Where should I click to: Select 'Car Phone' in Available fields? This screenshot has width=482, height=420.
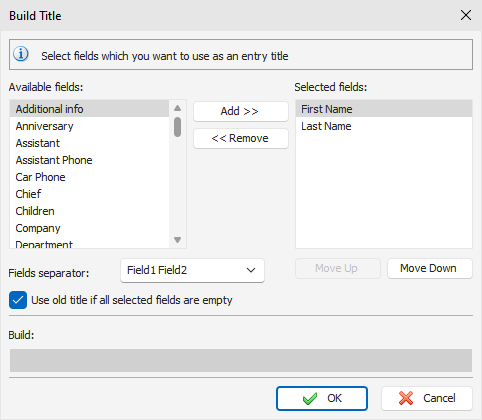(89, 177)
